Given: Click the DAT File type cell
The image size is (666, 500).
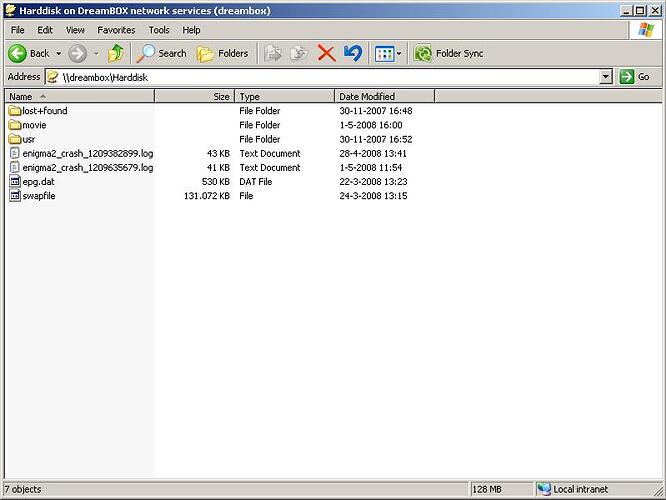Looking at the screenshot, I should point(256,182).
